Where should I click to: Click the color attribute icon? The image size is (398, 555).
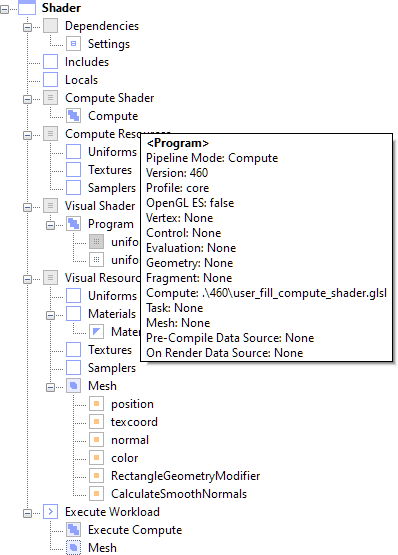[x=96, y=458]
